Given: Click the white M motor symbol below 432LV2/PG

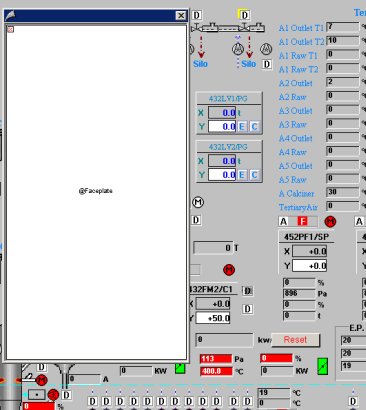Looking at the screenshot, I should tap(198, 202).
